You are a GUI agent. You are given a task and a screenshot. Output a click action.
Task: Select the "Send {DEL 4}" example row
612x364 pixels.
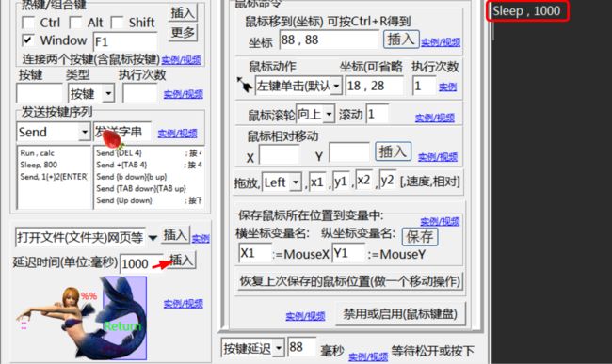pyautogui.click(x=120, y=153)
